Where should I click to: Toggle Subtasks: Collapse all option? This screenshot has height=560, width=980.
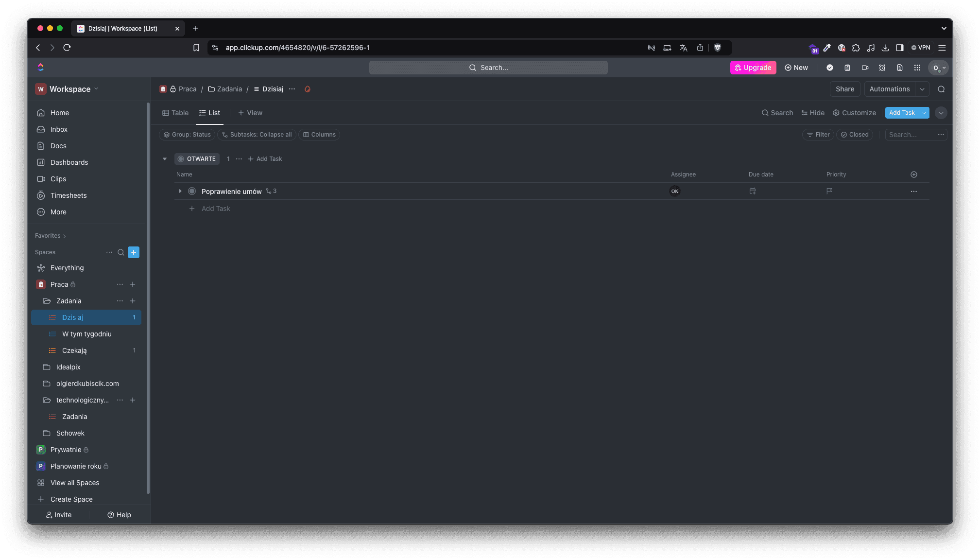coord(257,135)
